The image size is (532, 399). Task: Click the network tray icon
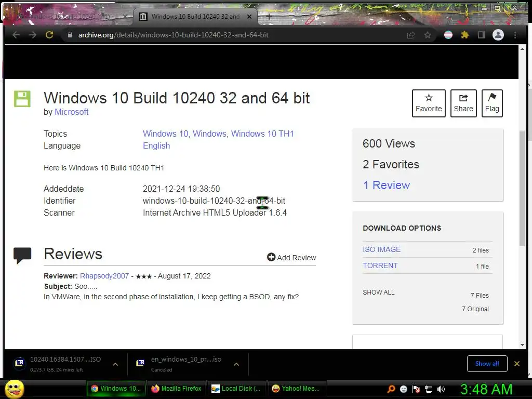429,389
